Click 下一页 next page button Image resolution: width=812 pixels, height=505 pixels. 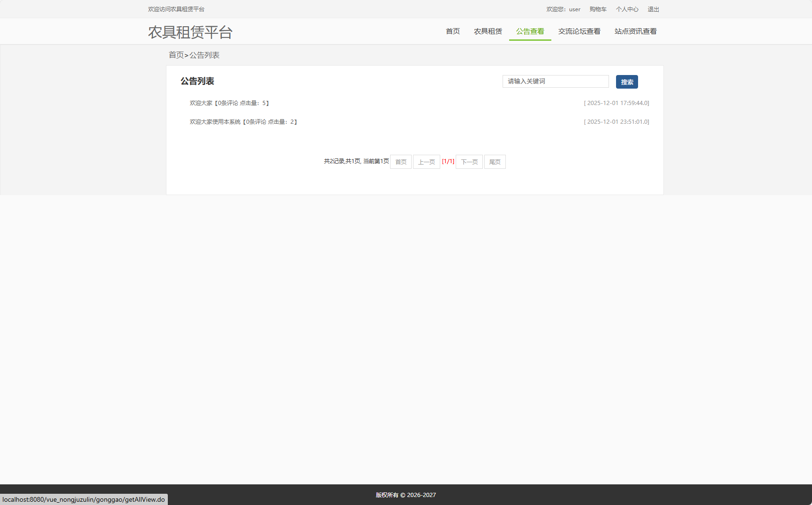coord(469,161)
